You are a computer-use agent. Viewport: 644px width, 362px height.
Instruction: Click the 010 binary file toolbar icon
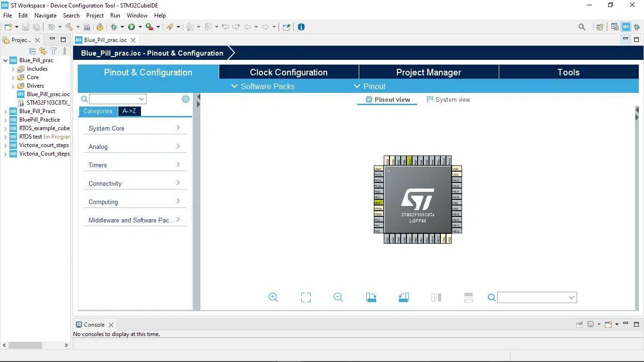(x=87, y=27)
